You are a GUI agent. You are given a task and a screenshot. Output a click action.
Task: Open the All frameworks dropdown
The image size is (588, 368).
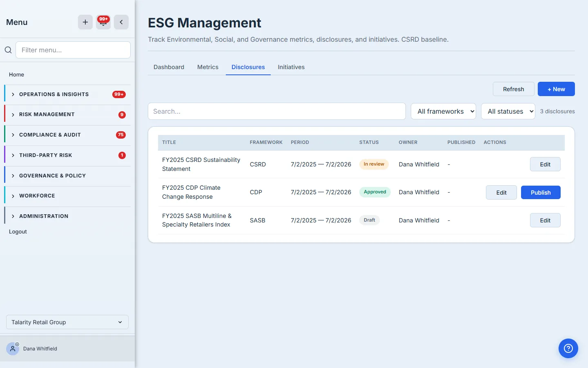[443, 111]
